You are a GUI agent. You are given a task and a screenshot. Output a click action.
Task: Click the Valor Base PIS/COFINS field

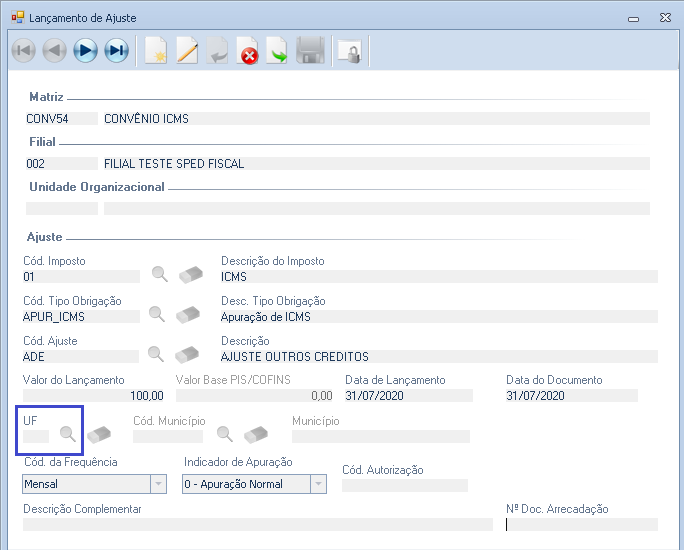pyautogui.click(x=254, y=396)
